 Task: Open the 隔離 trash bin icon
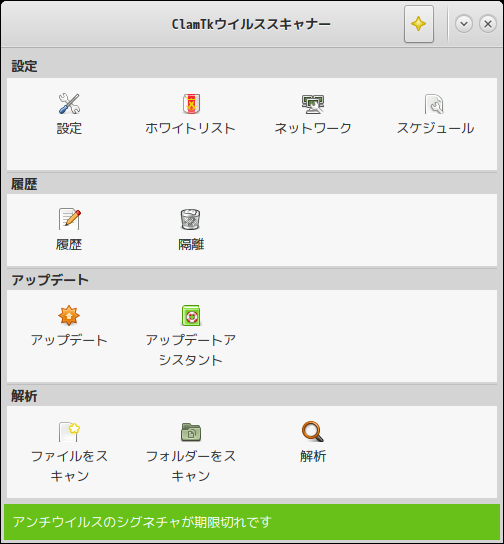[x=190, y=219]
